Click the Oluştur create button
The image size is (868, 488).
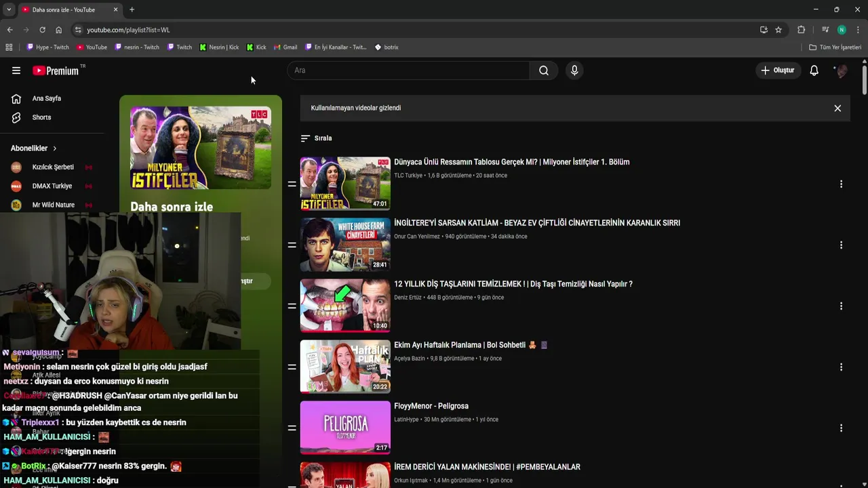(x=777, y=70)
